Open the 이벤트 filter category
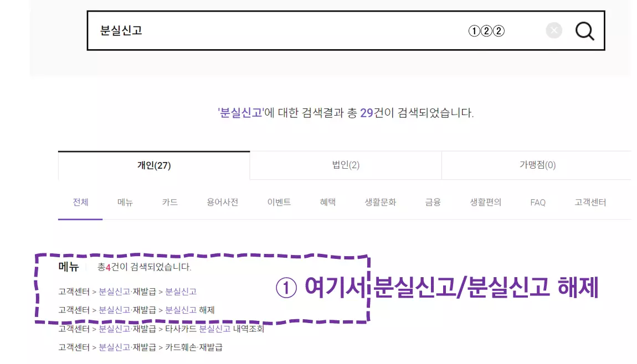The image size is (637, 364). [279, 202]
